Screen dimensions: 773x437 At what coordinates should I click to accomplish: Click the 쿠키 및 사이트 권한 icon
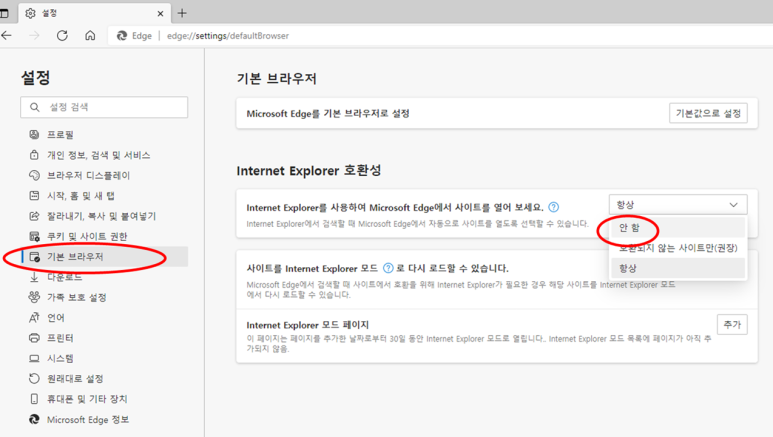click(34, 236)
